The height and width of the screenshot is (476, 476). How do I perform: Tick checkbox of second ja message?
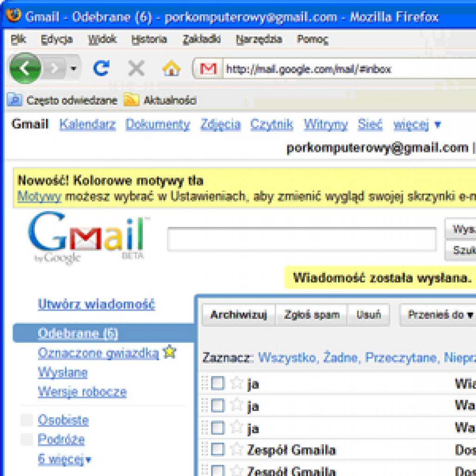pos(218,405)
